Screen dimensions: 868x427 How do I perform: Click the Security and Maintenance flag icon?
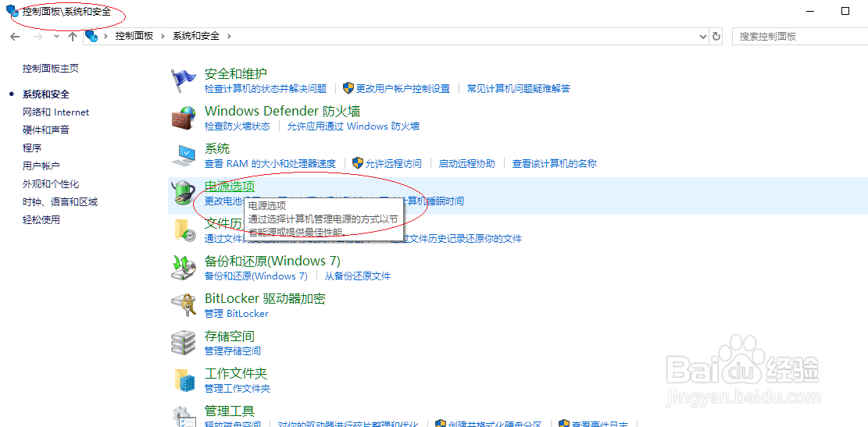tap(184, 81)
